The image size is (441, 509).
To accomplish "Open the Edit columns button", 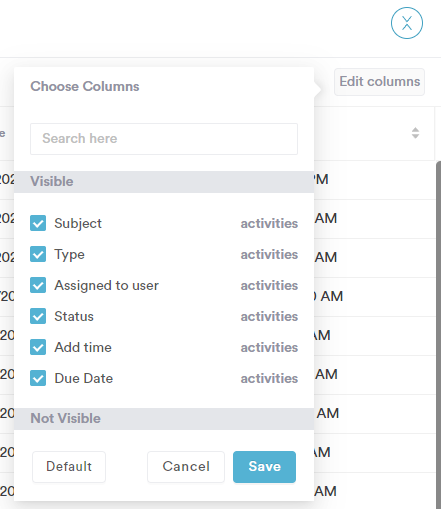I will coord(379,82).
